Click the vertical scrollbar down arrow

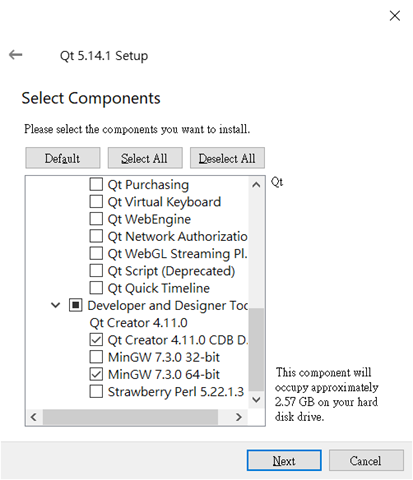point(256,399)
